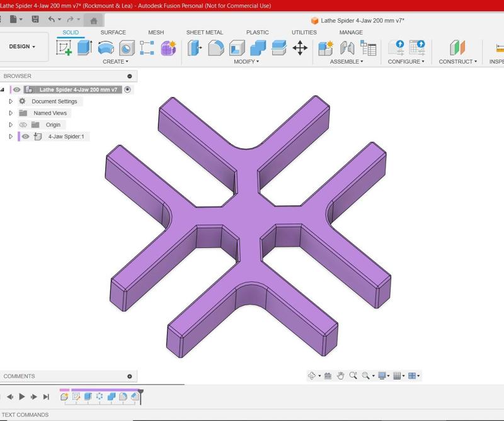Play the timeline
Screen dimensions: 504x421
(22, 396)
